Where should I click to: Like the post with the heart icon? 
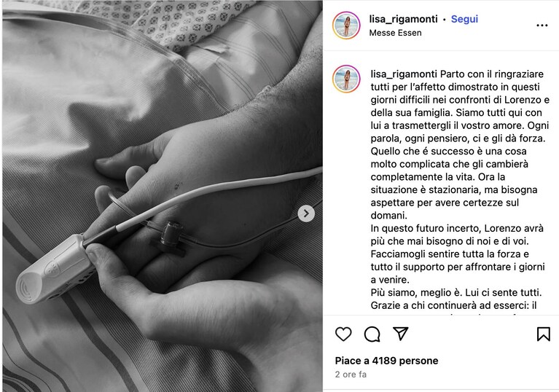click(343, 334)
